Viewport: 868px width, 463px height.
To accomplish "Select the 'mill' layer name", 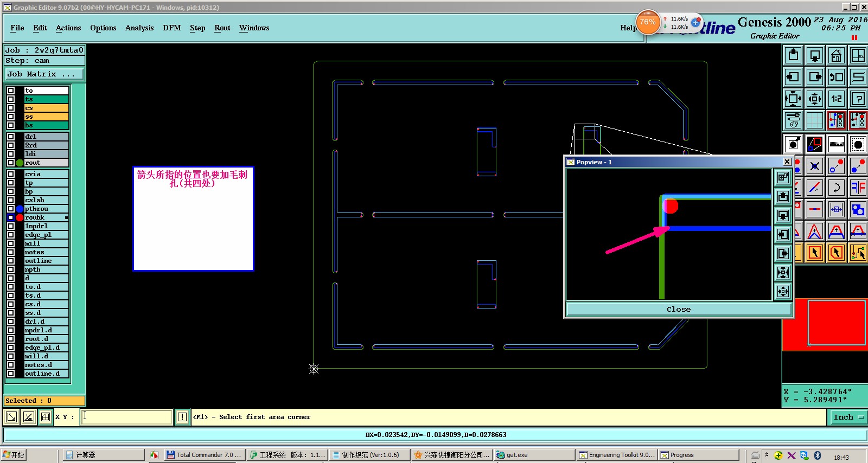I will [x=46, y=243].
